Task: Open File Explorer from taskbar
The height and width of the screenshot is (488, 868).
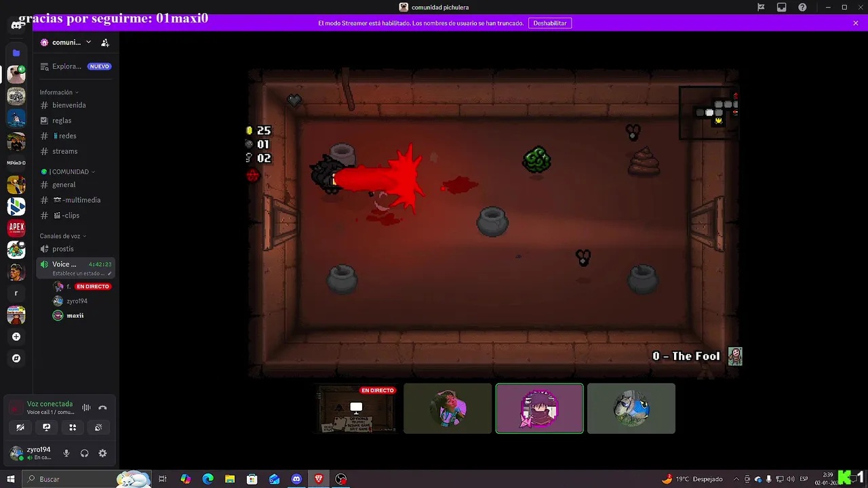Action: click(230, 479)
